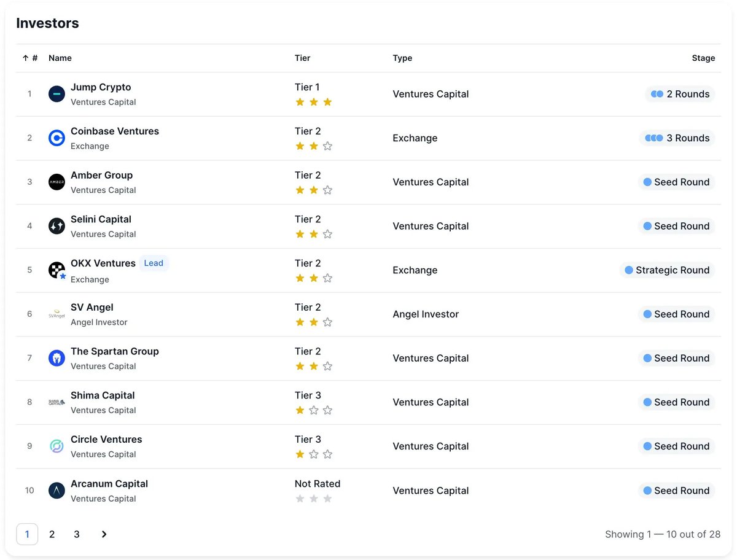Open the Shima Capital investor link
737x560 pixels.
(103, 395)
